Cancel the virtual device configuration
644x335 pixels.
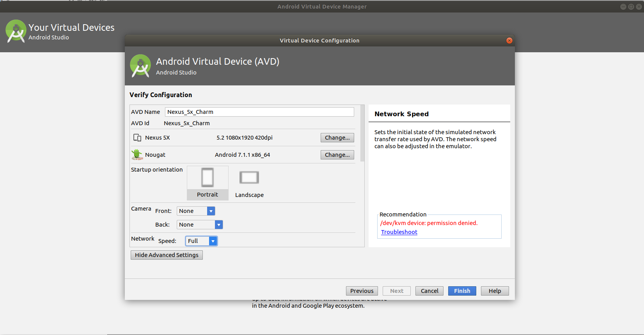click(429, 291)
